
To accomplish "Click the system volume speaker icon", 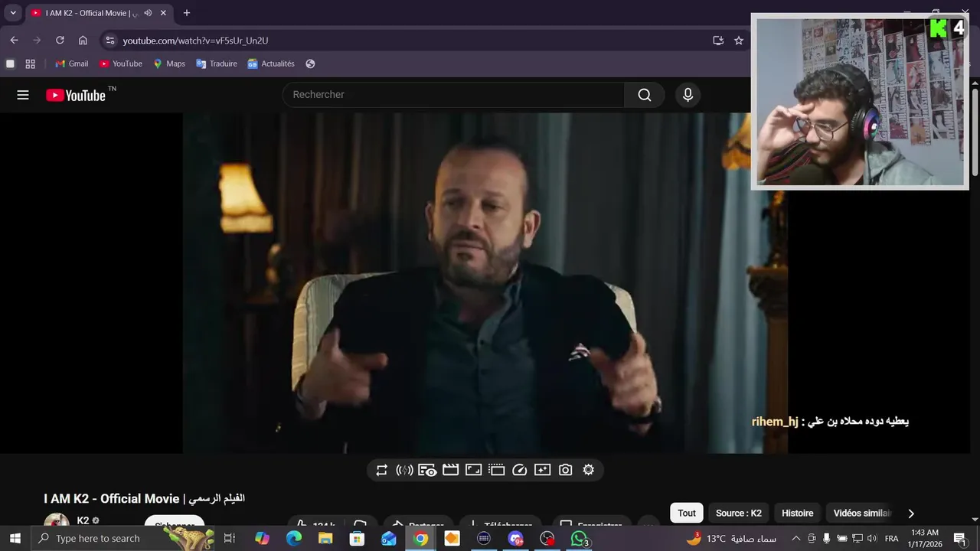I will [873, 539].
